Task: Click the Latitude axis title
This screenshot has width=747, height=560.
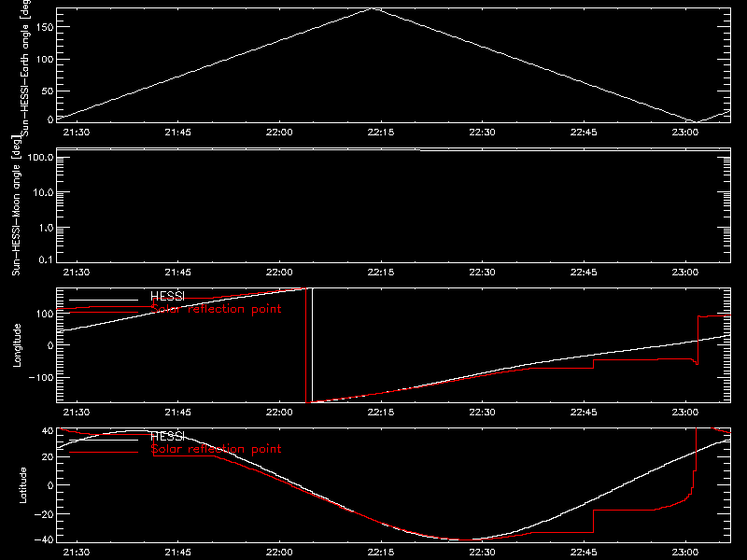Action: [x=22, y=485]
